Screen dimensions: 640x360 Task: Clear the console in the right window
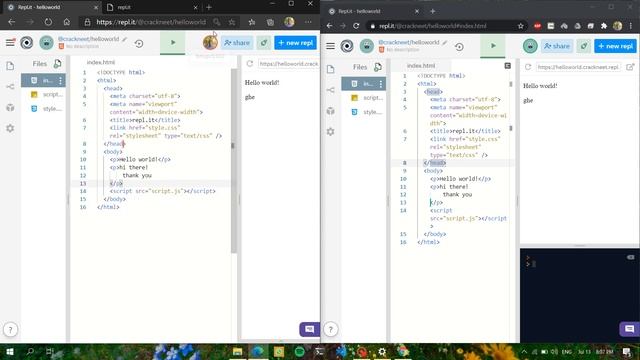[631, 257]
